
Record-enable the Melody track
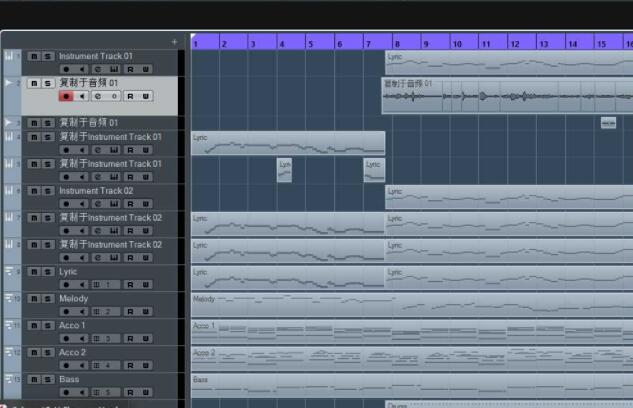tap(66, 312)
